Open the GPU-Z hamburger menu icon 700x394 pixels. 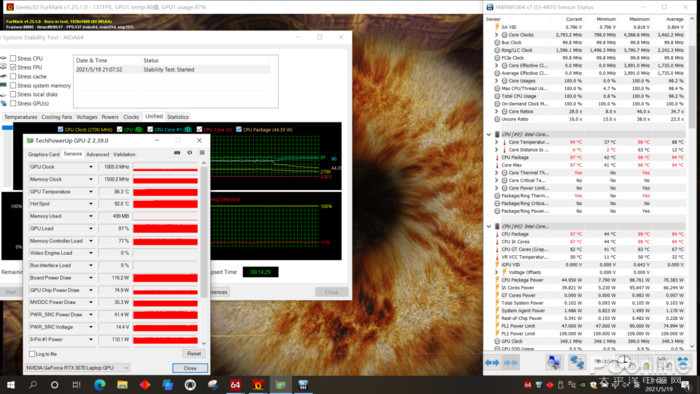click(202, 153)
